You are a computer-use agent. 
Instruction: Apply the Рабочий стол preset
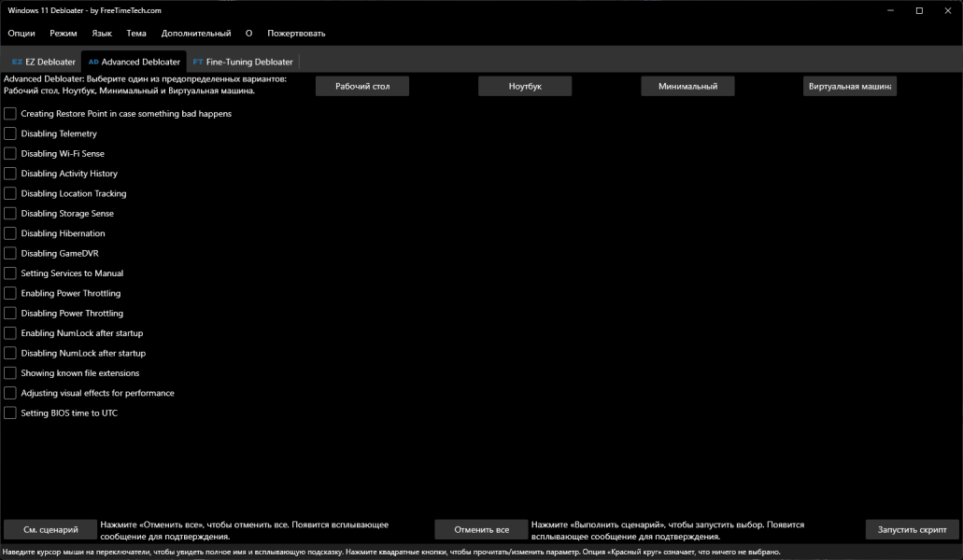click(362, 86)
